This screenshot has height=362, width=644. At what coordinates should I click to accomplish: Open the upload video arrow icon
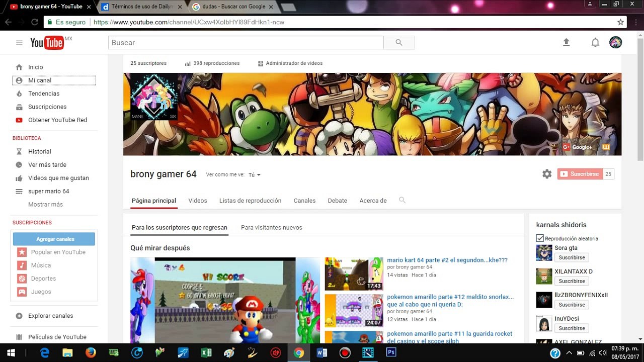566,43
